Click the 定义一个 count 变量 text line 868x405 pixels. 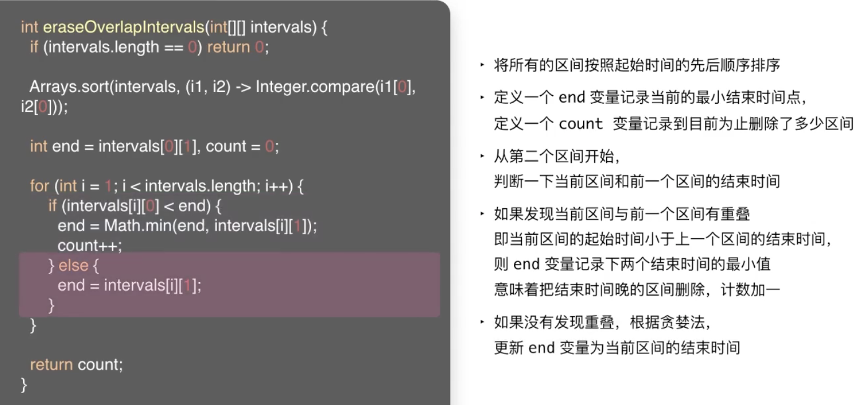click(x=673, y=124)
